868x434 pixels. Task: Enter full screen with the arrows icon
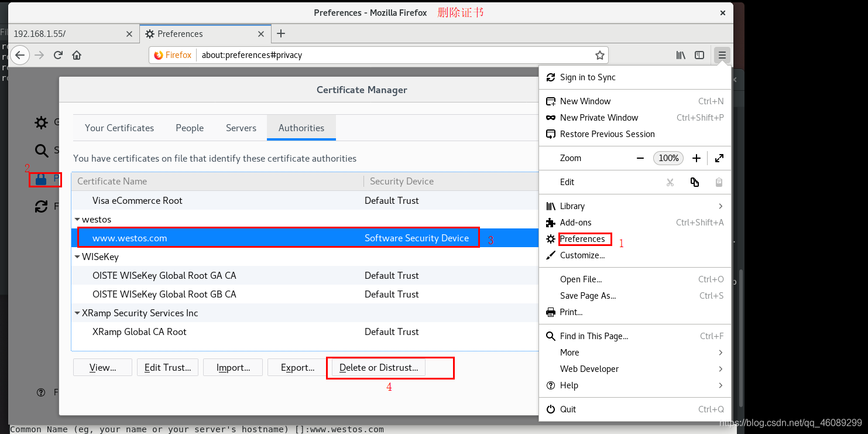pyautogui.click(x=719, y=158)
